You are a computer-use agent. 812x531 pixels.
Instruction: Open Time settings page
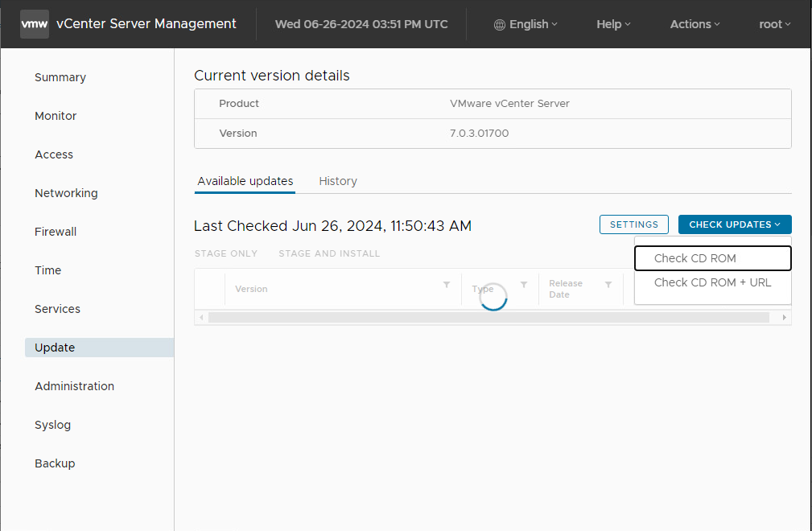pos(47,270)
